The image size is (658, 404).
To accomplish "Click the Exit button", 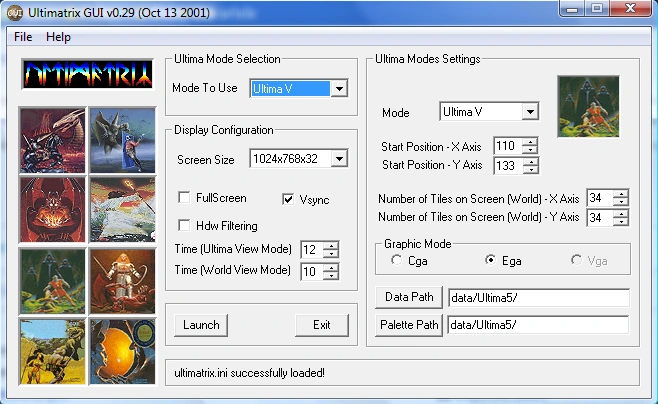I will (322, 325).
